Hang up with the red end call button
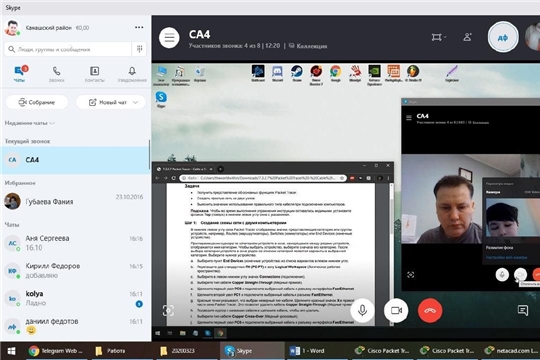This screenshot has height=360, width=540. 430,310
